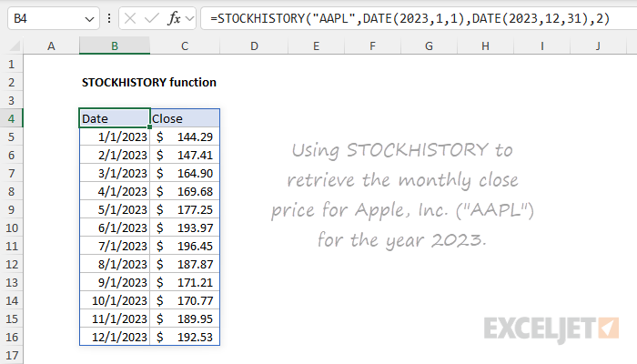This screenshot has width=637, height=364.
Task: Select the close price 144.29
Action: 185,136
